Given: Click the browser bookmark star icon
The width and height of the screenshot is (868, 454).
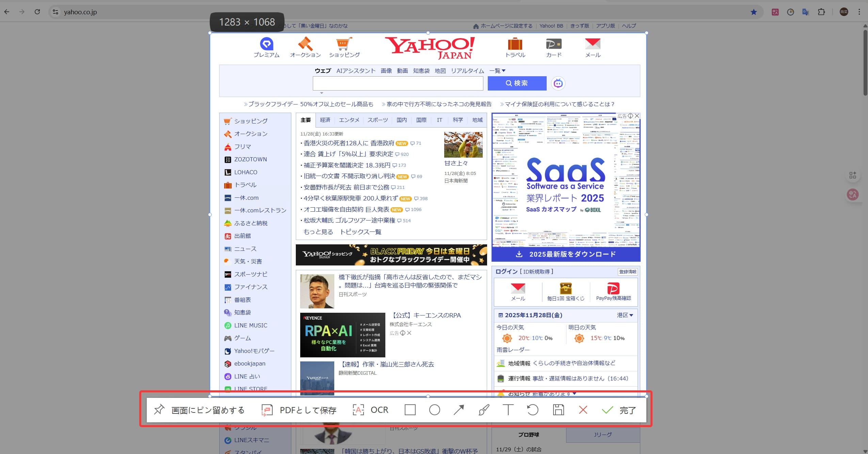Looking at the screenshot, I should 754,12.
